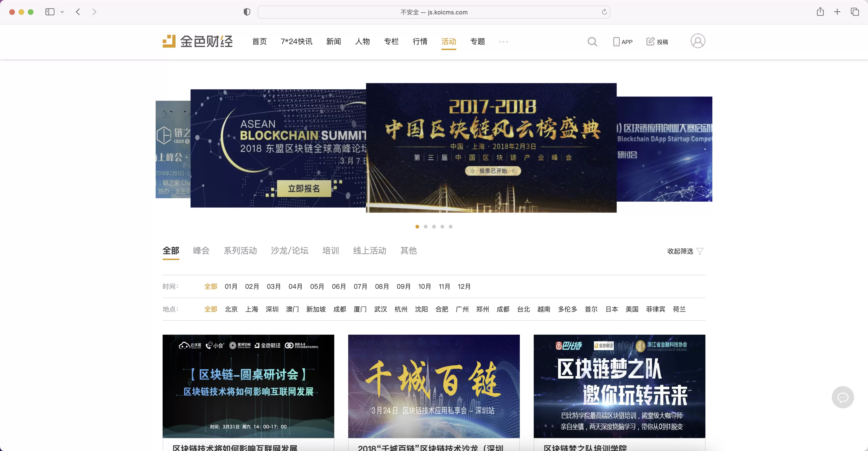Select the 线上活动 category tab
This screenshot has height=451, width=868.
pos(370,250)
